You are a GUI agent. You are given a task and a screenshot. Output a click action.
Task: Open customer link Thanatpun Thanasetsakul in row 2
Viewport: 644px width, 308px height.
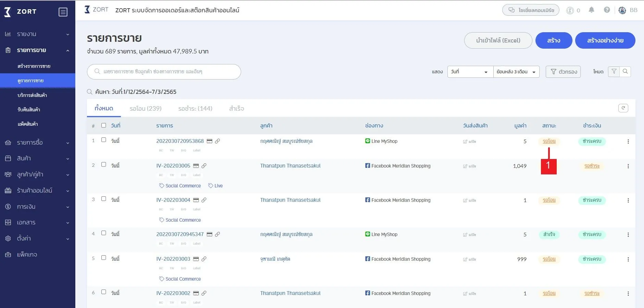pyautogui.click(x=290, y=166)
